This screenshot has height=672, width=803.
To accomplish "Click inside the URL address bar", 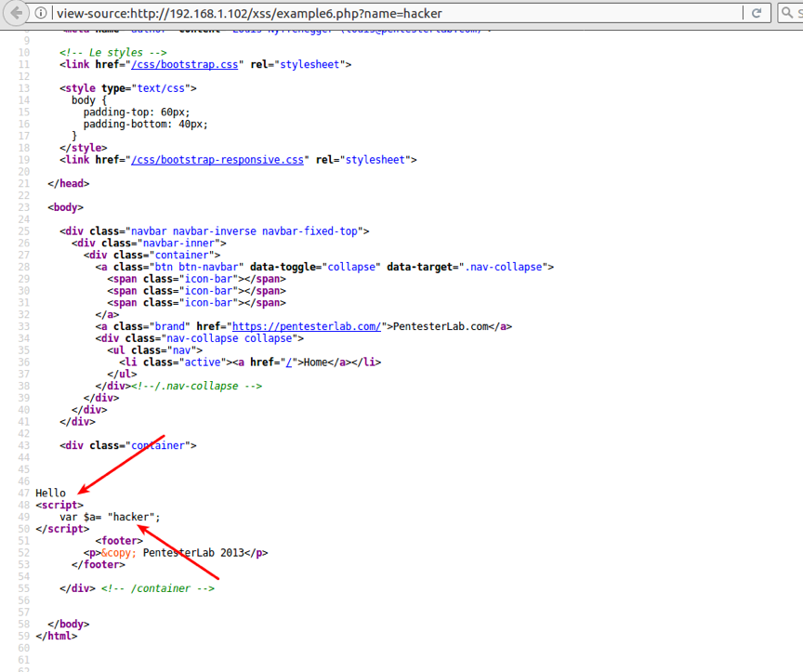I will tap(372, 13).
